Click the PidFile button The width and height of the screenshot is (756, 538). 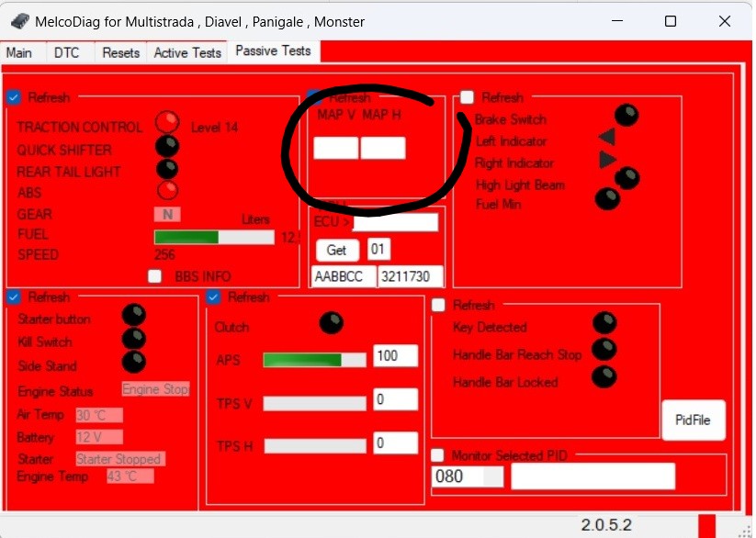[693, 420]
